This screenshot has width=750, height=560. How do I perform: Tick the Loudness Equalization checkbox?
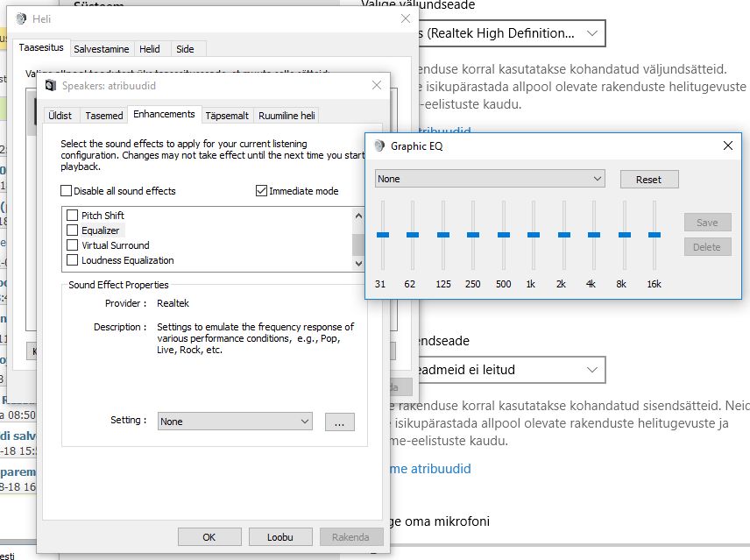click(x=73, y=260)
